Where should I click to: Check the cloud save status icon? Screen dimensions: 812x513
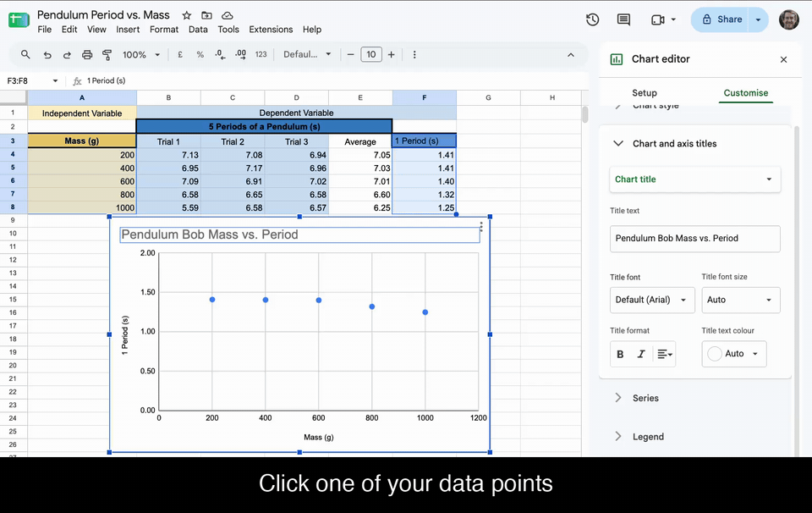227,15
